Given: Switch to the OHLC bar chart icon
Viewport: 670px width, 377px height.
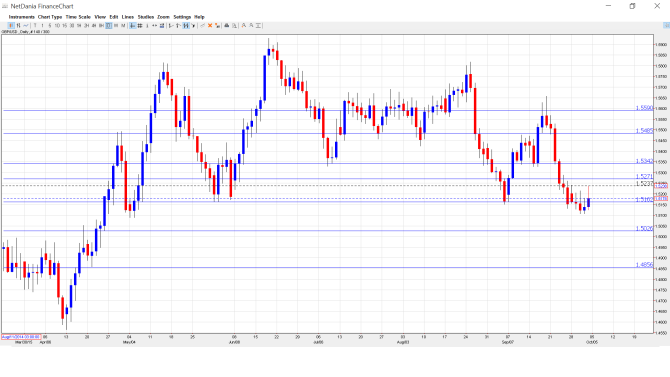Looking at the screenshot, I should point(18,26).
